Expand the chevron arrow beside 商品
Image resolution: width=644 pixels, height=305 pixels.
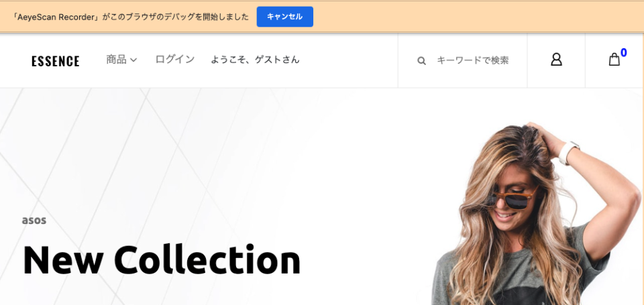point(133,60)
